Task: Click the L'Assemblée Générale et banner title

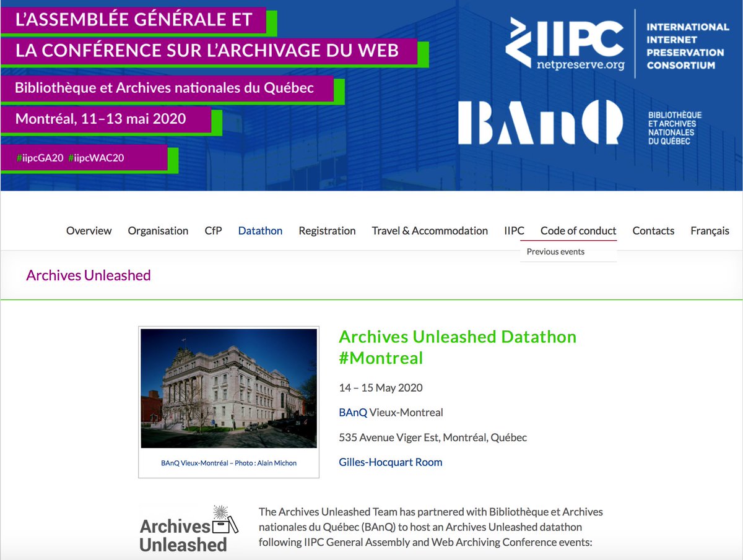Action: pos(134,19)
